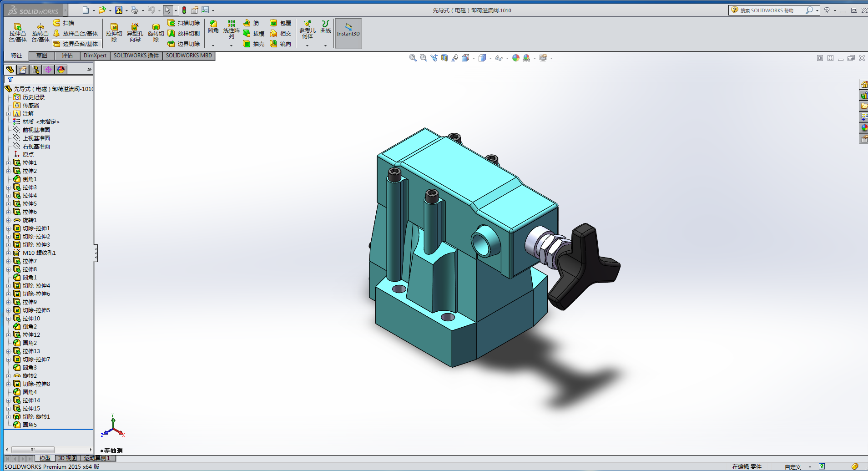Switch to the DimXpert tab
The width and height of the screenshot is (868, 471).
[95, 56]
